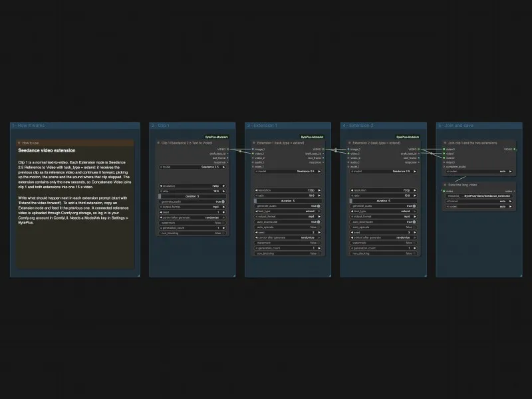Select the '2 - Clip 1' group title
This screenshot has height=399, width=532.
(160, 126)
